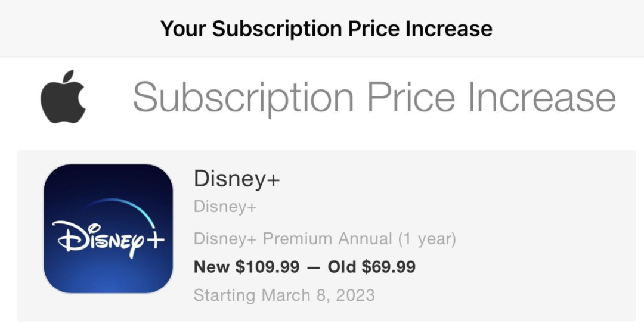
Task: Click the dash between new and old prices
Action: (314, 267)
